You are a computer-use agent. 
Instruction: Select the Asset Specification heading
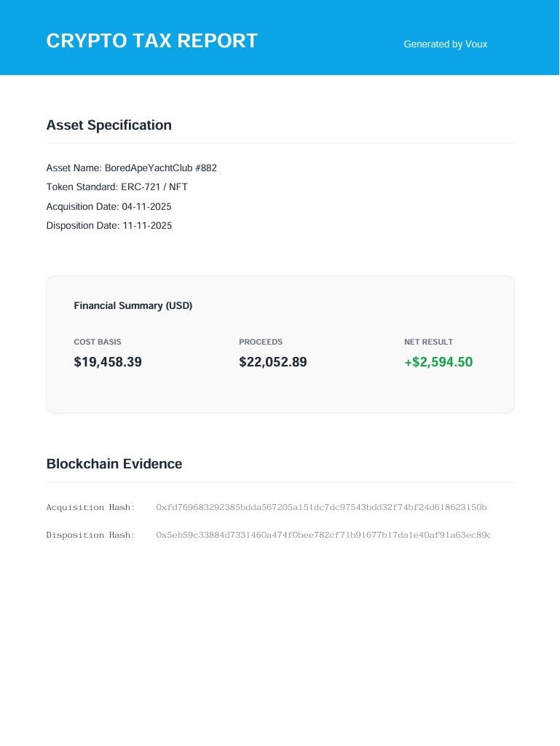(x=109, y=125)
